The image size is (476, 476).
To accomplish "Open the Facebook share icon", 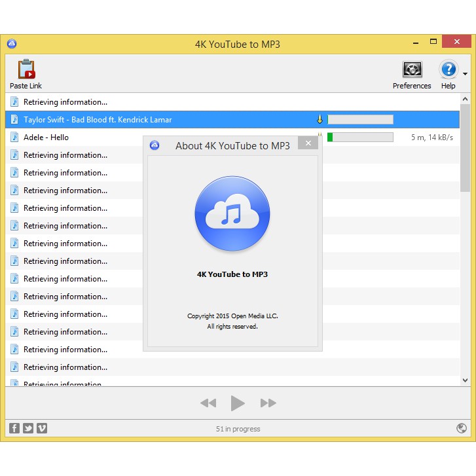I will (14, 428).
